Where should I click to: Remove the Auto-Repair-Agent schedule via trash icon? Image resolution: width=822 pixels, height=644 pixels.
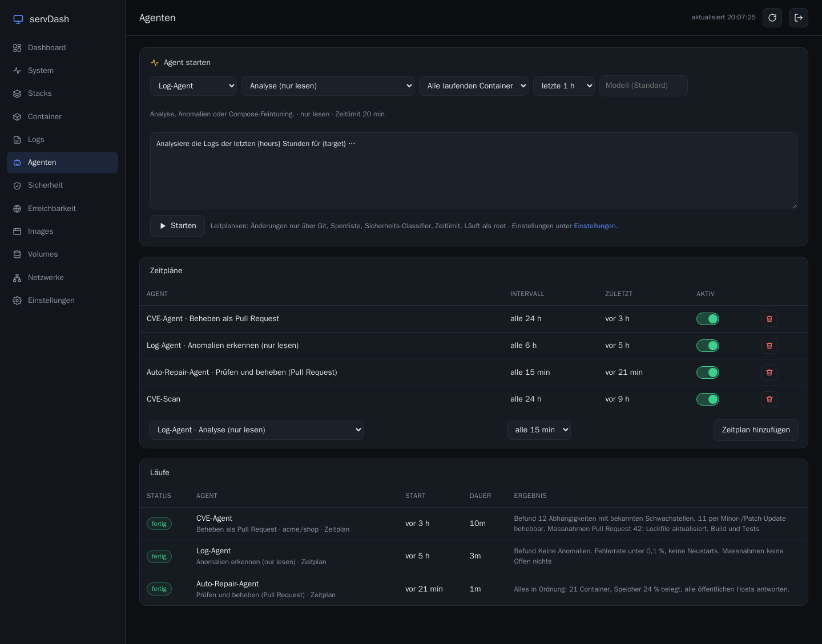769,372
